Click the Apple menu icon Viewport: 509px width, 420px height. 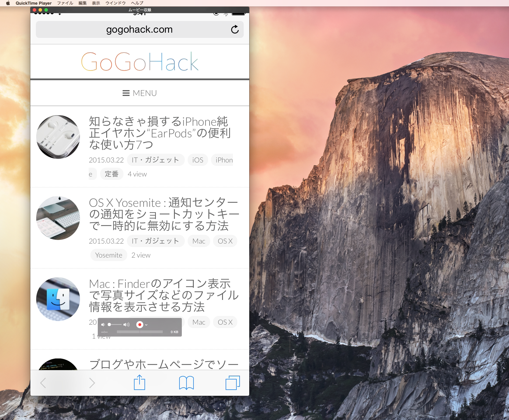click(x=8, y=3)
